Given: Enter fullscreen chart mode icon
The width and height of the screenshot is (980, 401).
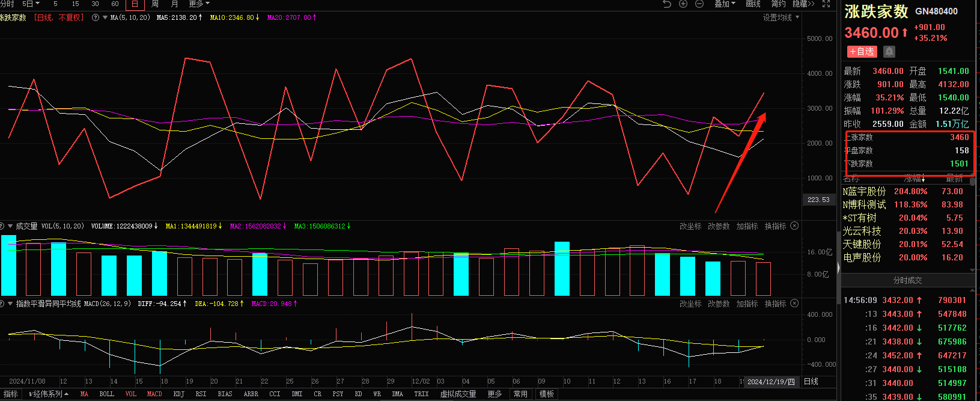Looking at the screenshot, I should (x=826, y=4).
